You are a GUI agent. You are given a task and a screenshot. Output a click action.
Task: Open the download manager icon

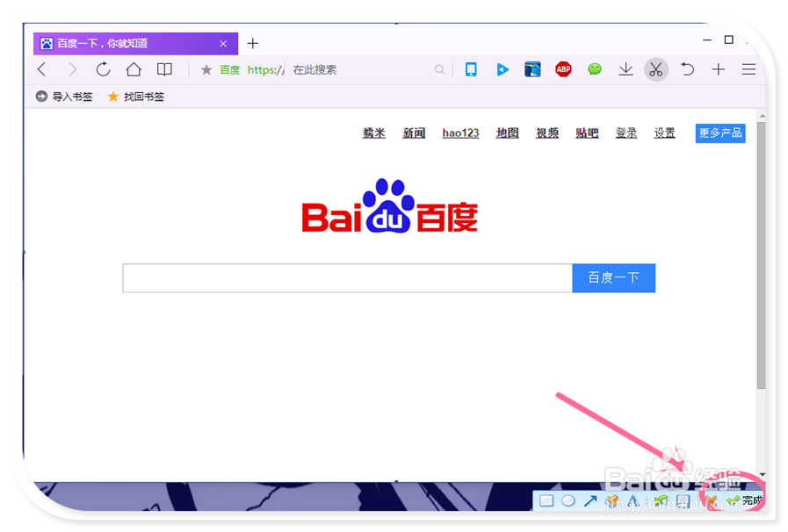(625, 69)
